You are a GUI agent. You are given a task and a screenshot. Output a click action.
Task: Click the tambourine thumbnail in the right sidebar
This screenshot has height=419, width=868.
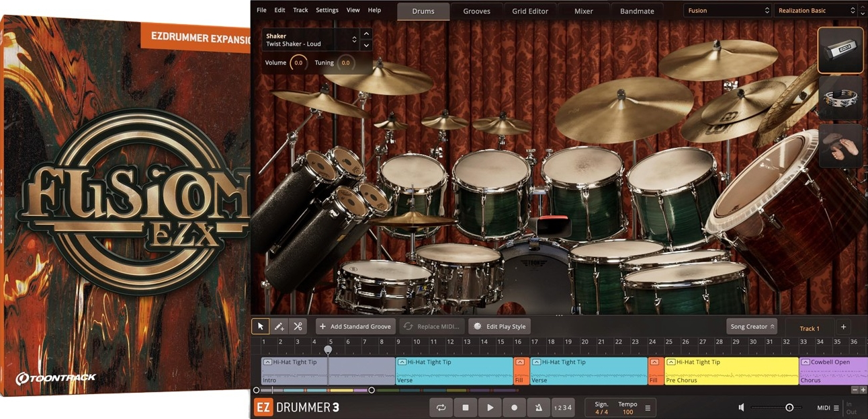pyautogui.click(x=840, y=97)
